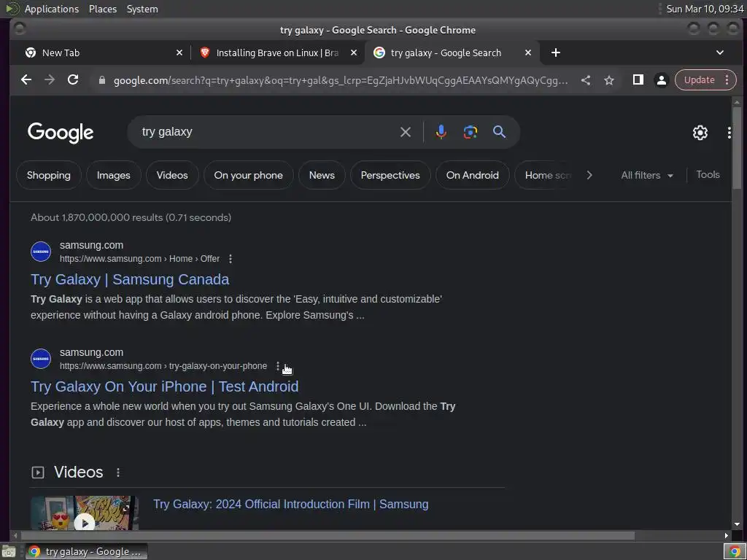This screenshot has width=747, height=560.
Task: Click inside the try galaxy search field
Action: (267, 132)
